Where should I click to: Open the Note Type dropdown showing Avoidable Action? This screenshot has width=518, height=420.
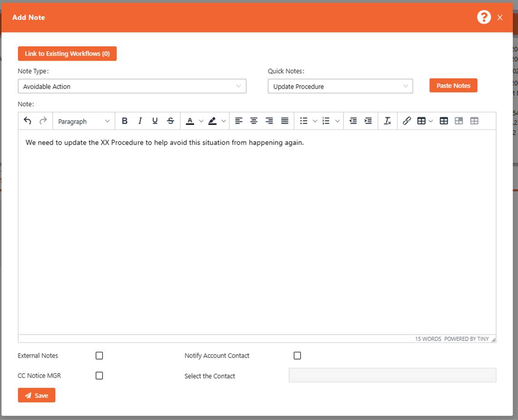tap(132, 86)
